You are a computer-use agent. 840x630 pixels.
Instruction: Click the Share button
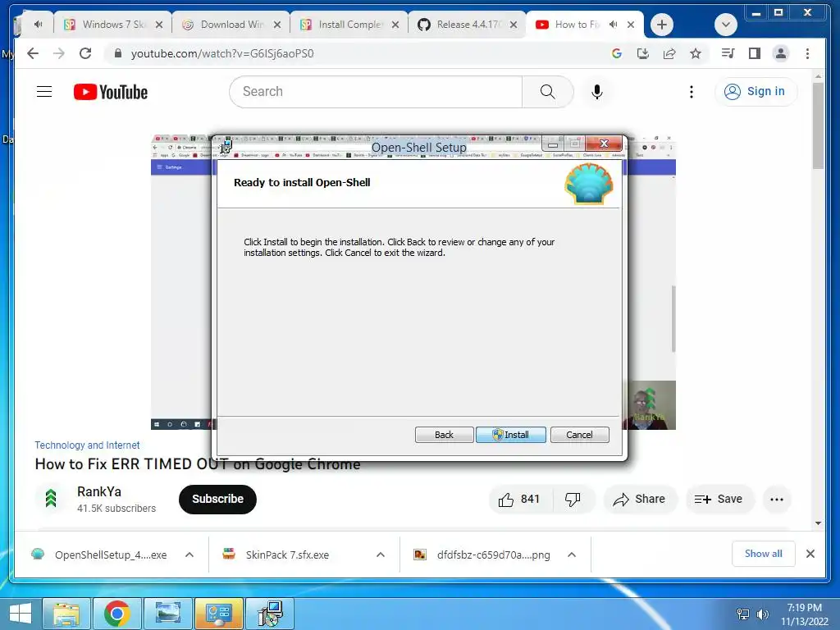640,500
